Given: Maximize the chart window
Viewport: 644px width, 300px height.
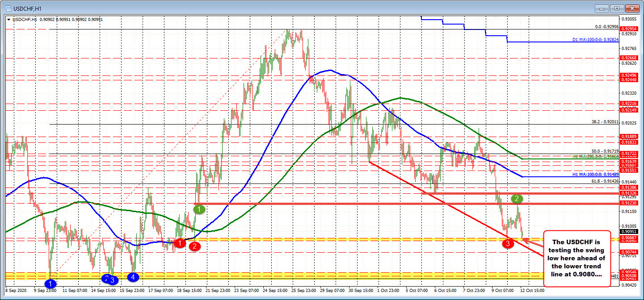Looking at the screenshot, I should (618, 8).
